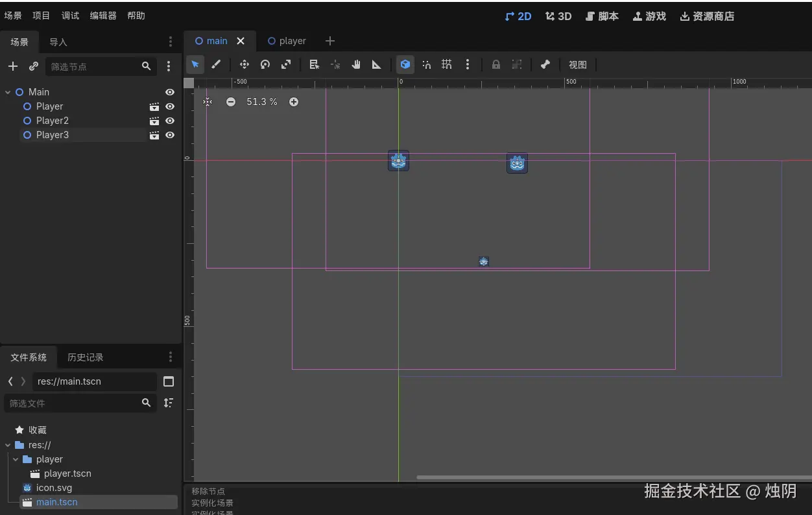Collapse the Main node tree
The width and height of the screenshot is (812, 515).
(x=8, y=92)
